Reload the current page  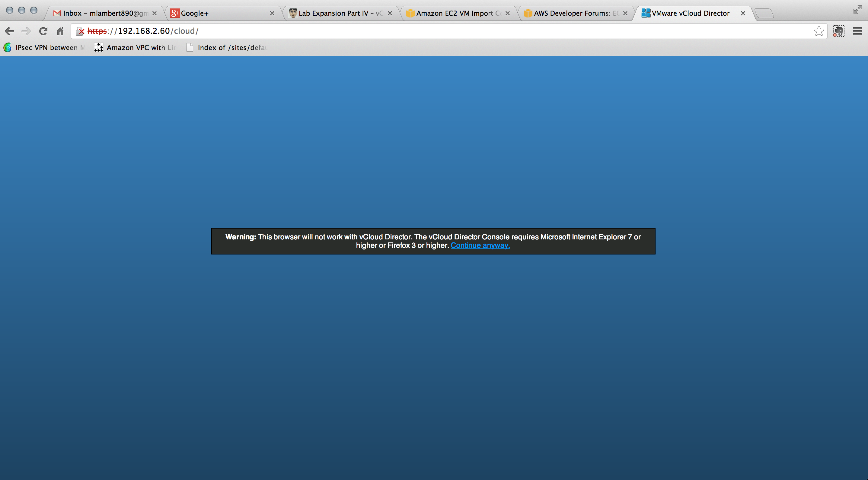point(43,31)
